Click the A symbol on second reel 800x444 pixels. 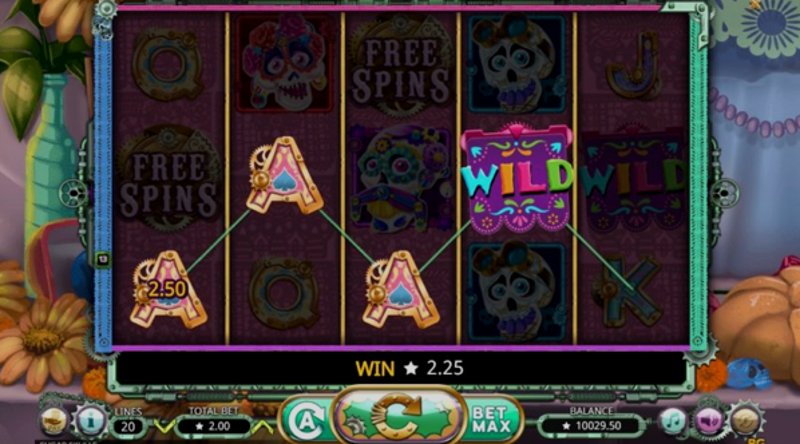click(284, 176)
